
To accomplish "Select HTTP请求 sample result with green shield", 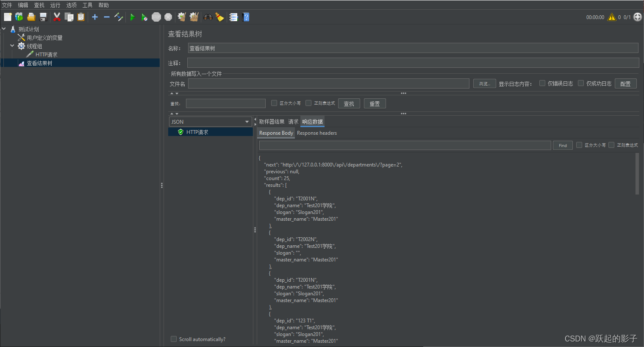I will (211, 132).
